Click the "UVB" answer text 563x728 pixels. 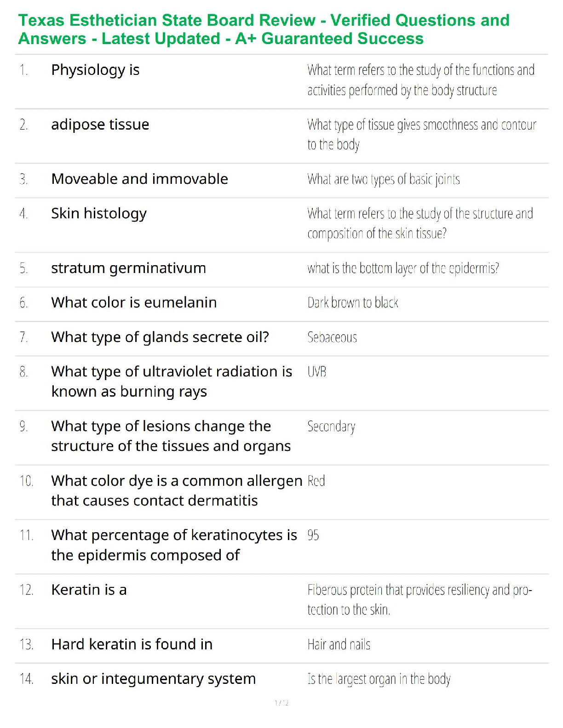click(317, 372)
